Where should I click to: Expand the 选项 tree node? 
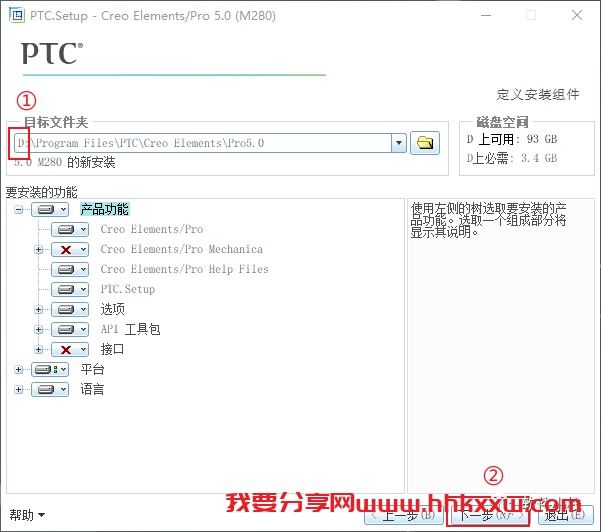click(x=38, y=309)
